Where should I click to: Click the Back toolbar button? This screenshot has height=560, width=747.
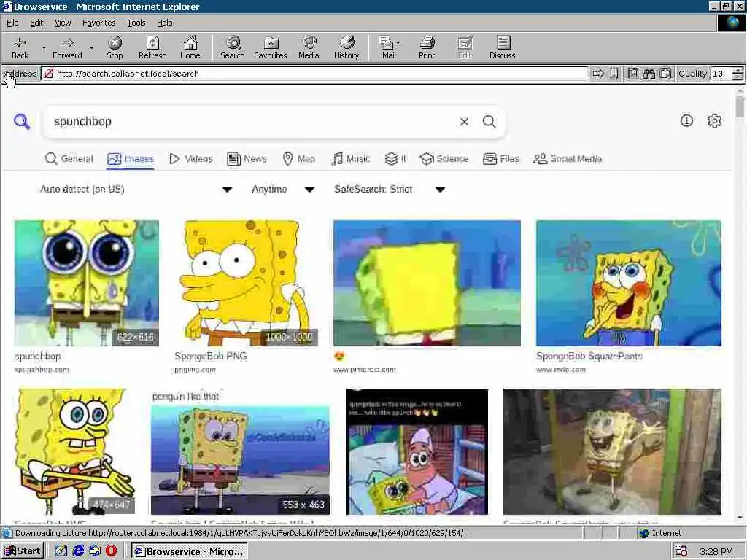tap(20, 48)
